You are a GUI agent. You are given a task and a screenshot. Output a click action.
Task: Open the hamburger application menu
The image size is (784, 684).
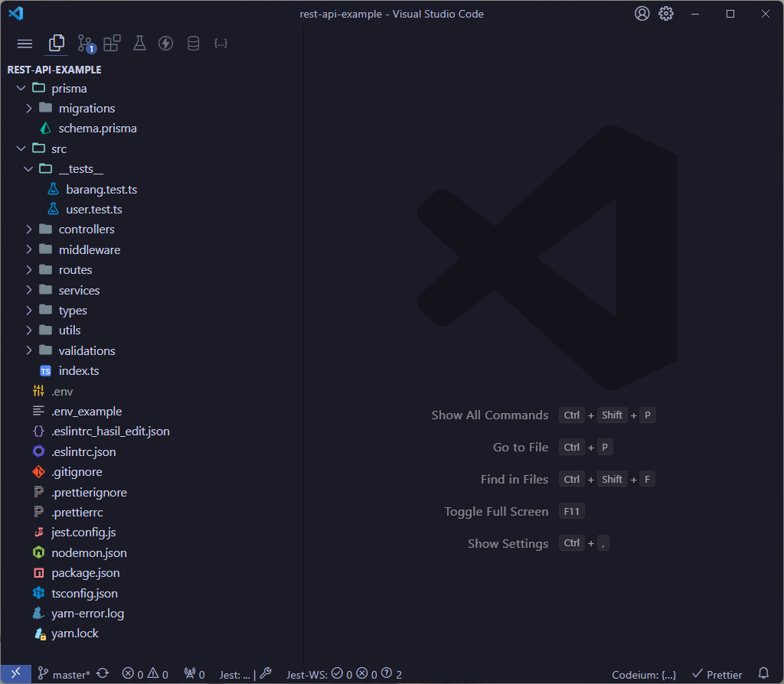pyautogui.click(x=24, y=44)
